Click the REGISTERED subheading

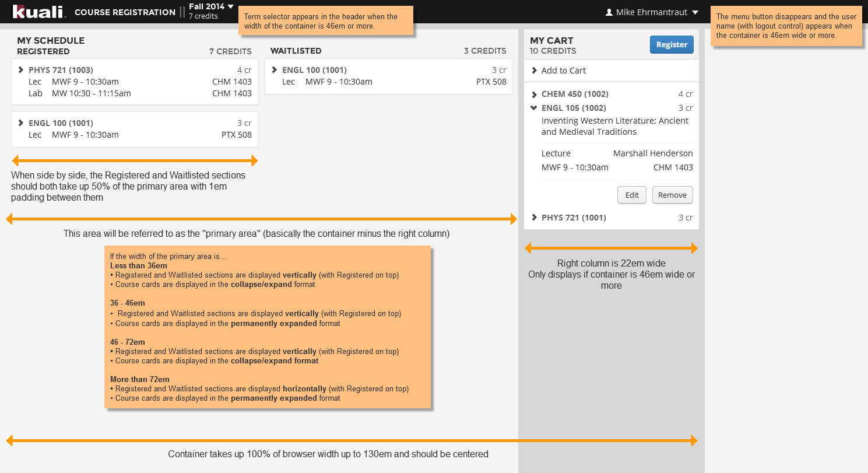pyautogui.click(x=44, y=51)
